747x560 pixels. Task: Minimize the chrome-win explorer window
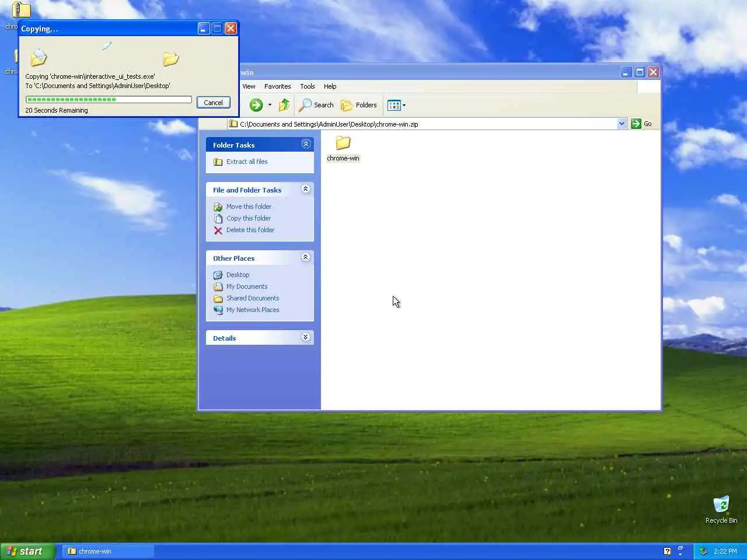626,72
